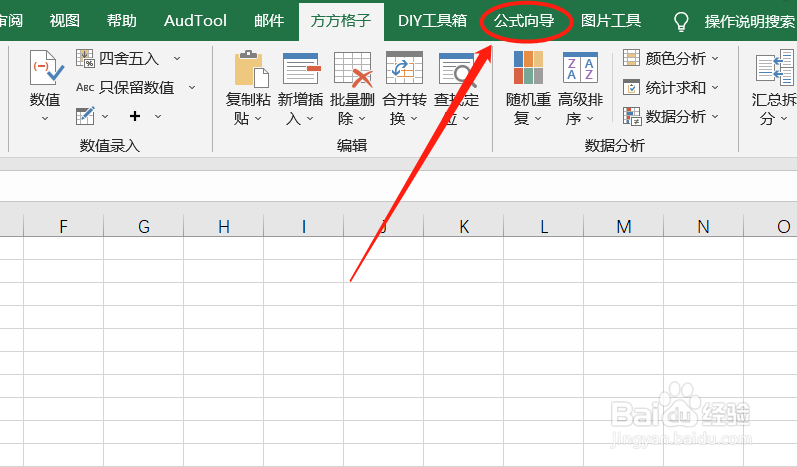Expand the 数值 dropdown arrow
Image resolution: width=797 pixels, height=467 pixels.
point(45,118)
